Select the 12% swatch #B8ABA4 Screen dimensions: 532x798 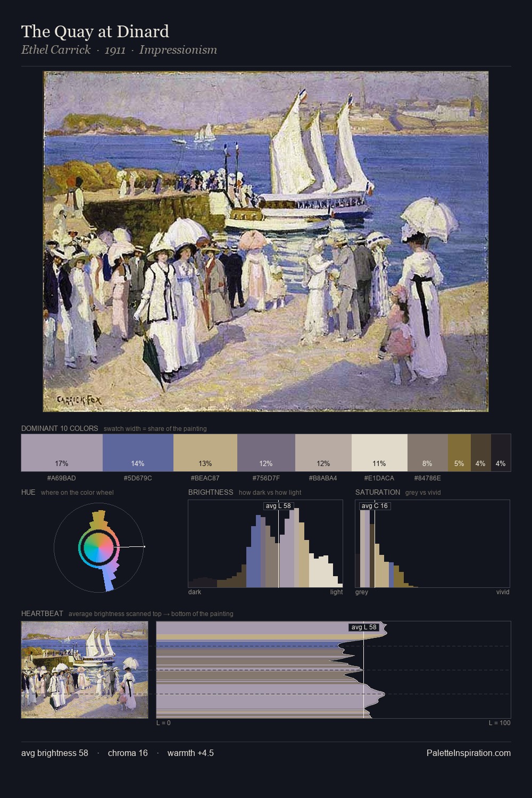pos(323,453)
